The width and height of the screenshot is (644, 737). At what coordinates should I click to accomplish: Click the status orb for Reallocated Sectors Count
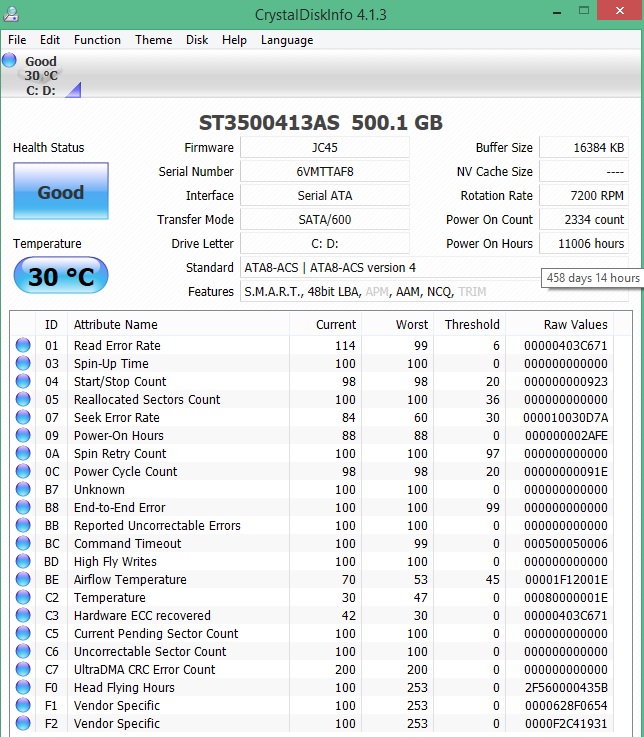pyautogui.click(x=23, y=399)
